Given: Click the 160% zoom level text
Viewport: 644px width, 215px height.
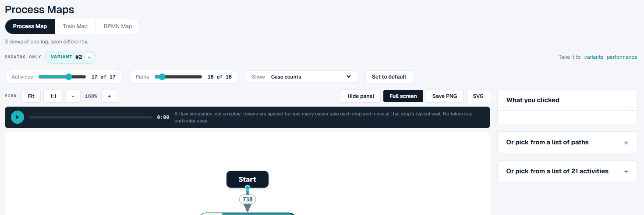Looking at the screenshot, I should pos(91,96).
